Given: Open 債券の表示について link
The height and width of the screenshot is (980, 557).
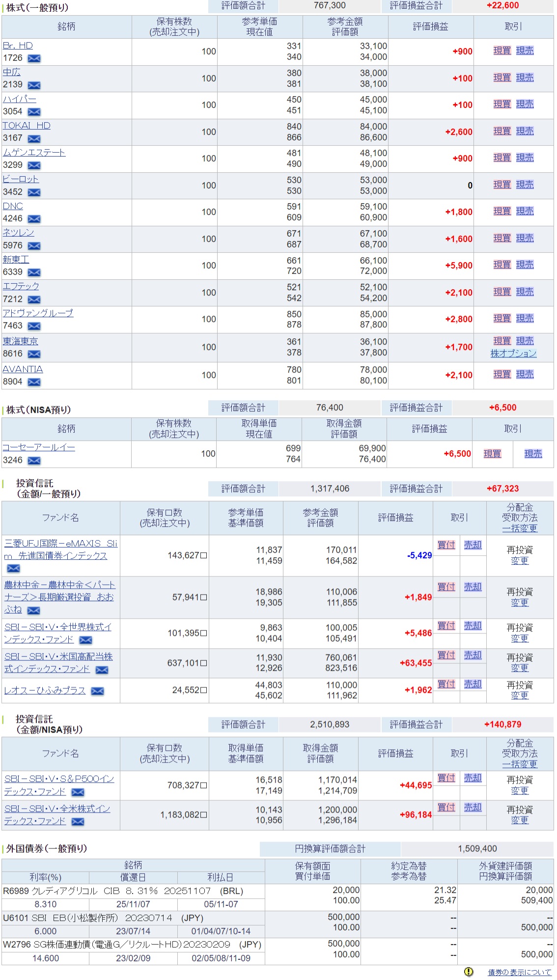Looking at the screenshot, I should [x=520, y=972].
